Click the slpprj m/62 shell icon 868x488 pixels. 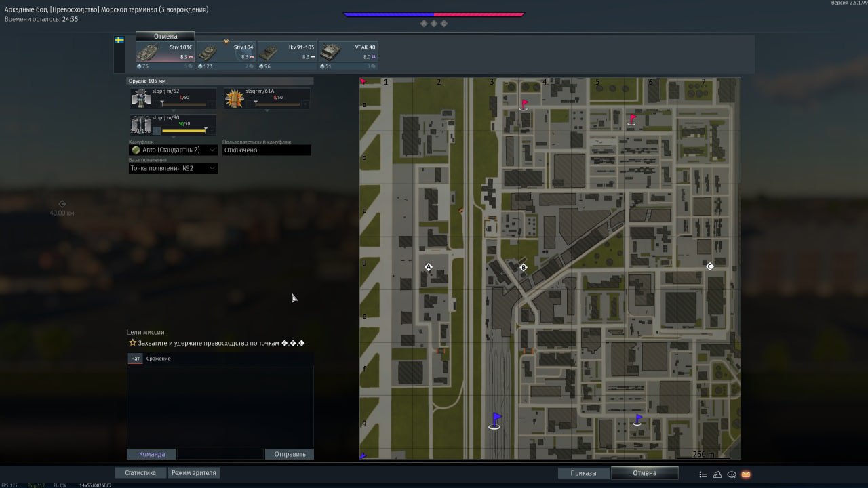click(x=141, y=98)
